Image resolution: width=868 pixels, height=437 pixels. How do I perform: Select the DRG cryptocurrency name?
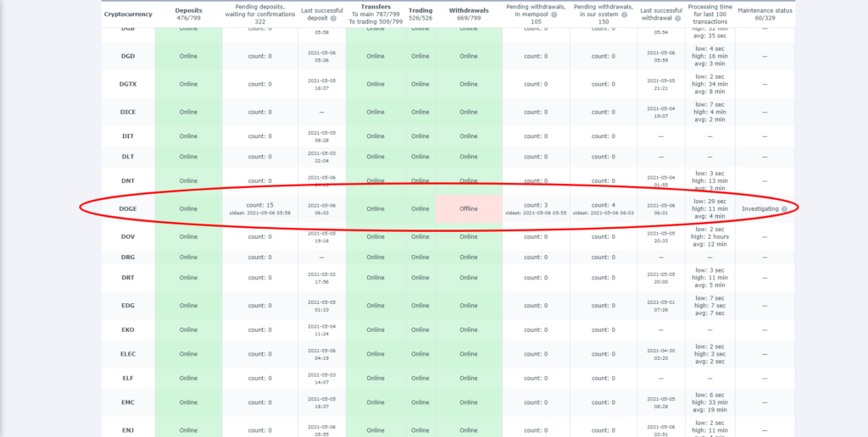click(128, 257)
